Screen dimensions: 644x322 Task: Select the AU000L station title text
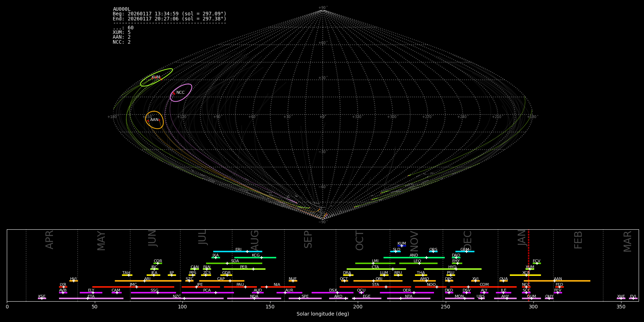coord(122,9)
